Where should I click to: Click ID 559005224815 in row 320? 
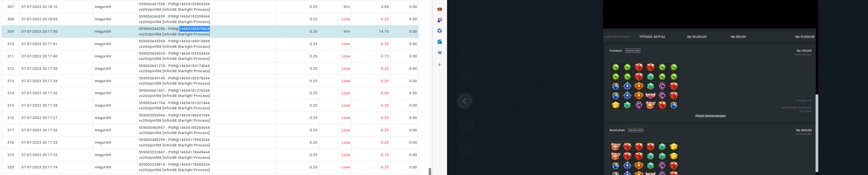[152, 165]
